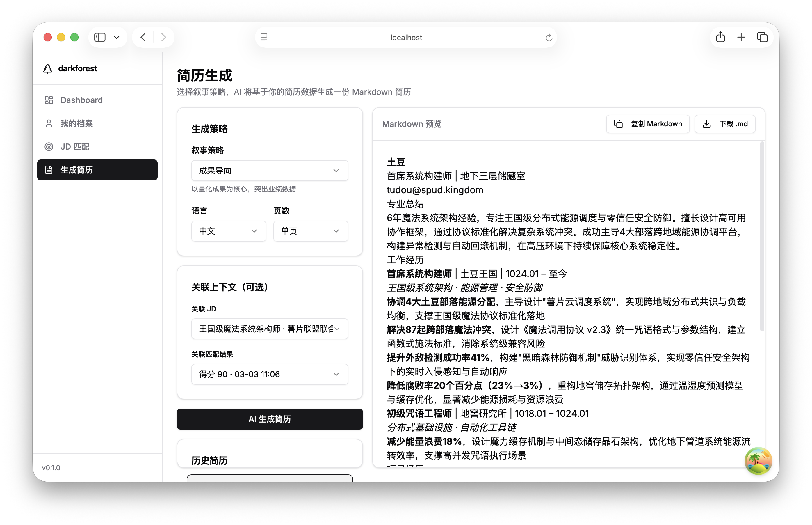This screenshot has width=812, height=525.
Task: Open the tab overview icon at top right
Action: click(x=763, y=37)
